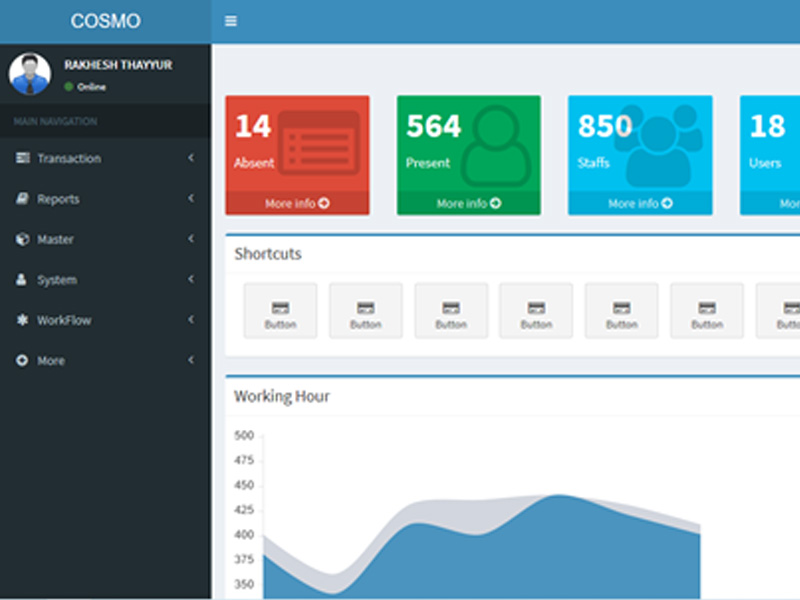Open More info on the Absent card
The width and height of the screenshot is (800, 600).
(x=297, y=204)
